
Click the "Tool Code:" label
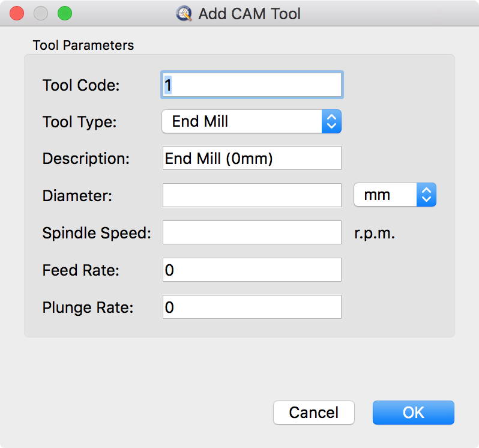[x=81, y=85]
